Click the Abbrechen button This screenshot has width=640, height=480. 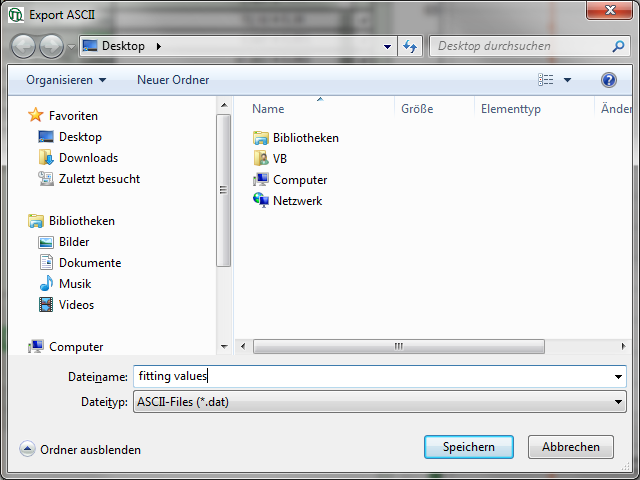click(x=570, y=447)
